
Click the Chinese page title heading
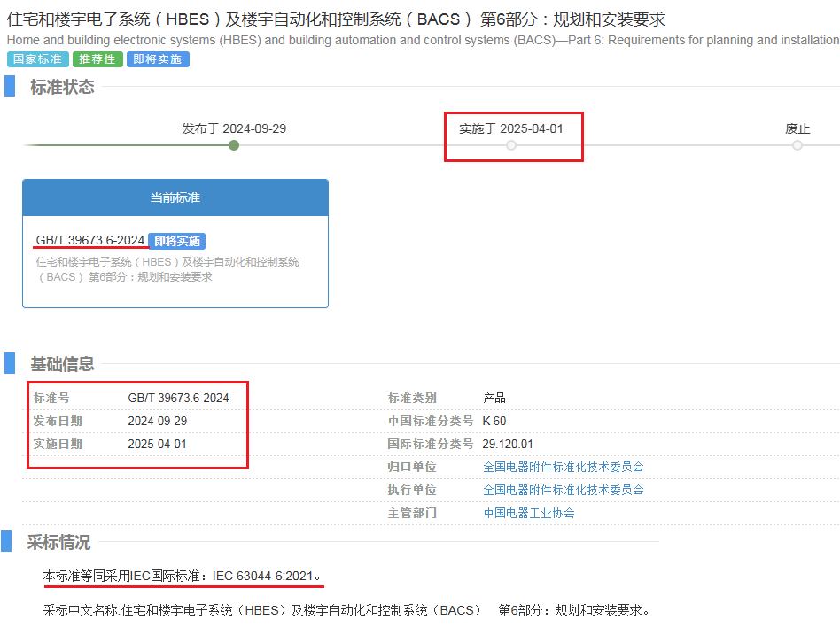[336, 19]
